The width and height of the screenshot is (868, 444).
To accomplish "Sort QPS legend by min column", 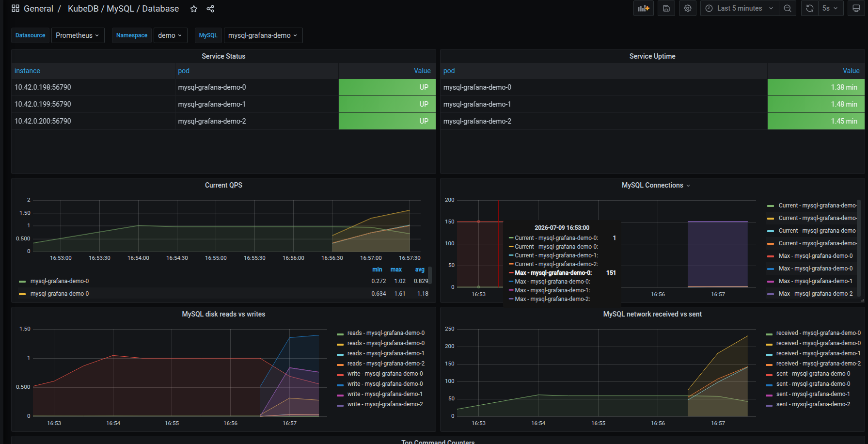I will [x=377, y=270].
